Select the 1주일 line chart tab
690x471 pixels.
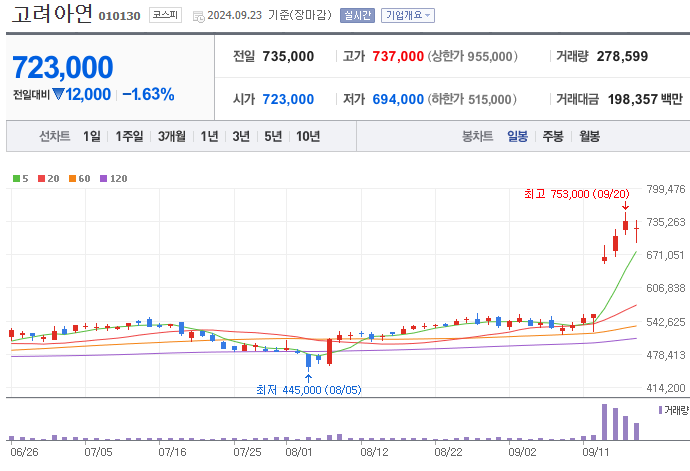coord(129,136)
